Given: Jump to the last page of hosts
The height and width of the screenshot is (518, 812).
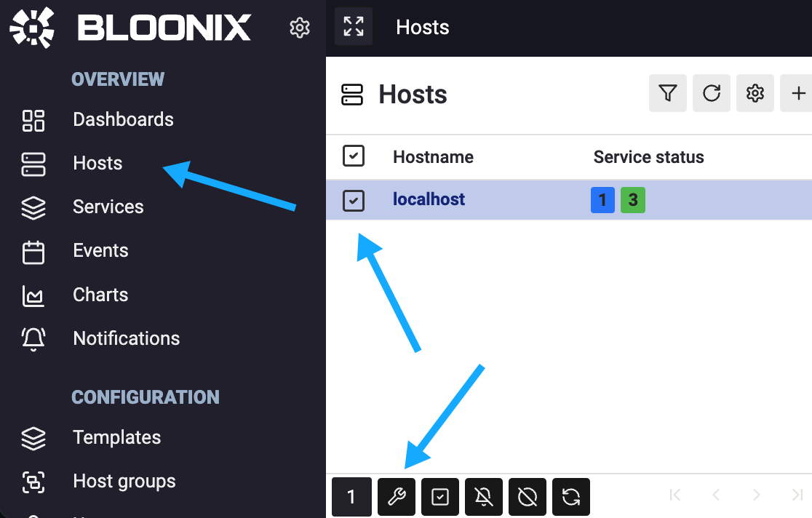Looking at the screenshot, I should 797,495.
